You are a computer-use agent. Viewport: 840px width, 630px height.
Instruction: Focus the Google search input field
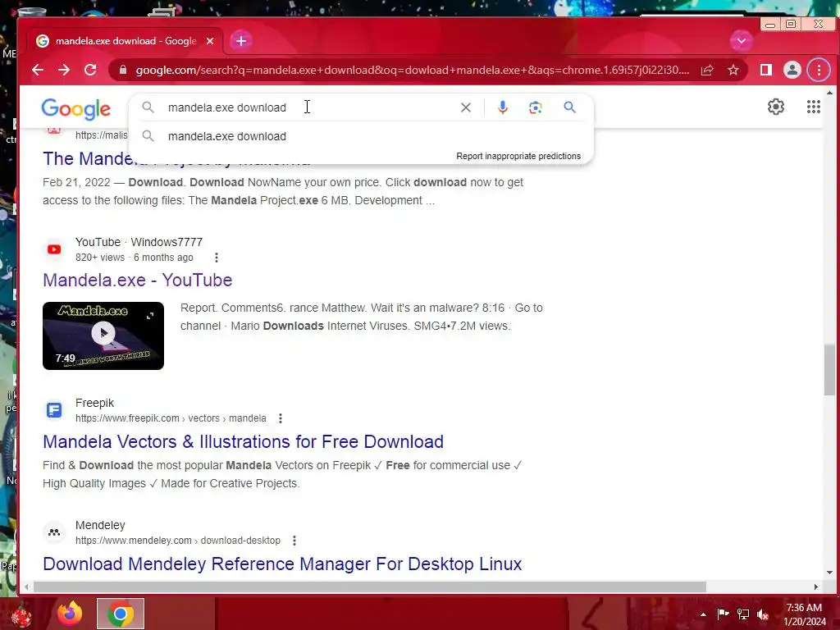coord(311,107)
